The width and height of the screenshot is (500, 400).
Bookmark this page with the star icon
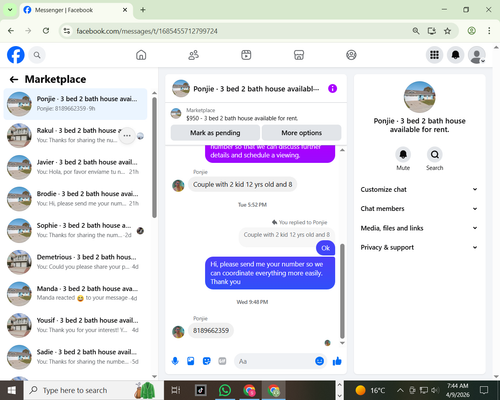(x=447, y=31)
